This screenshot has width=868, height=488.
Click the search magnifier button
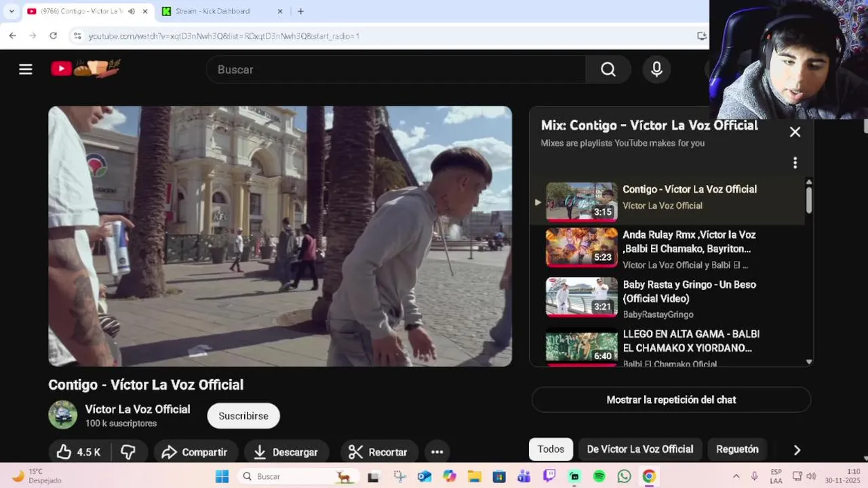[608, 69]
